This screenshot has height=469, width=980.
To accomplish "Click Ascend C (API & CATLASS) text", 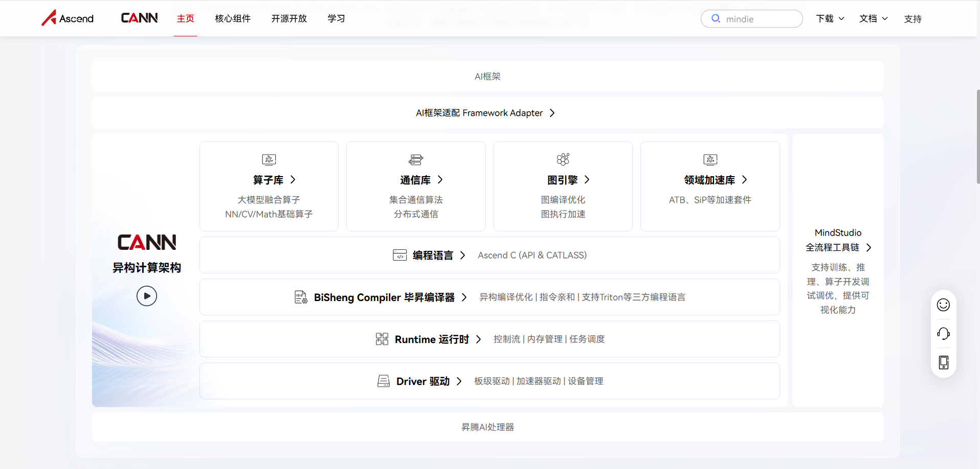I will 532,255.
